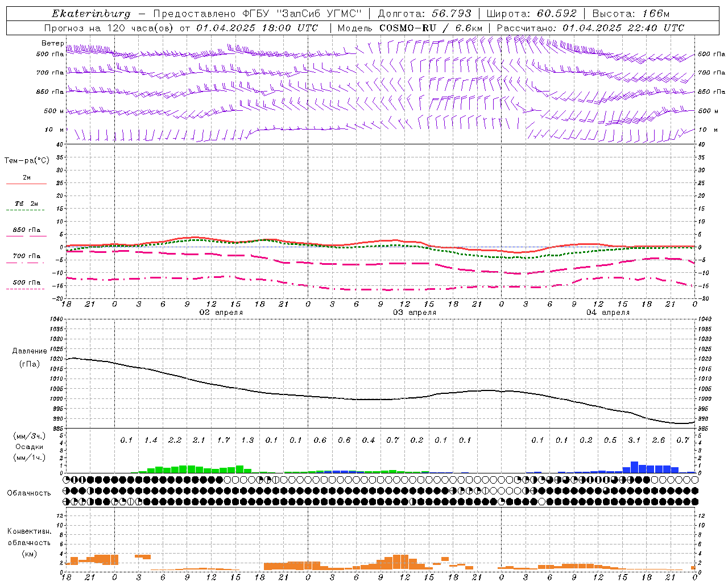This screenshot has height=582, width=728.
Task: Click the '(гПа)' unit under Давление
Action: 30,364
